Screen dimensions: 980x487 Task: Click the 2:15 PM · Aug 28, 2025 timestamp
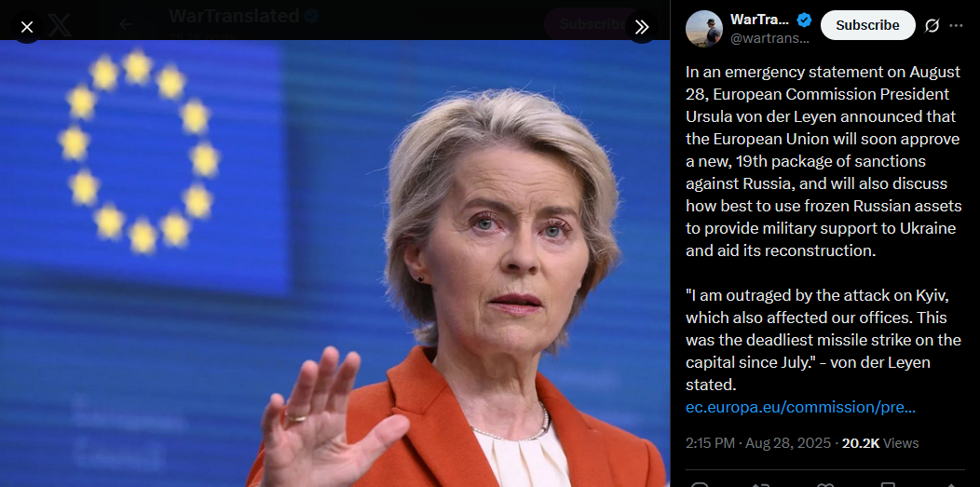point(759,443)
